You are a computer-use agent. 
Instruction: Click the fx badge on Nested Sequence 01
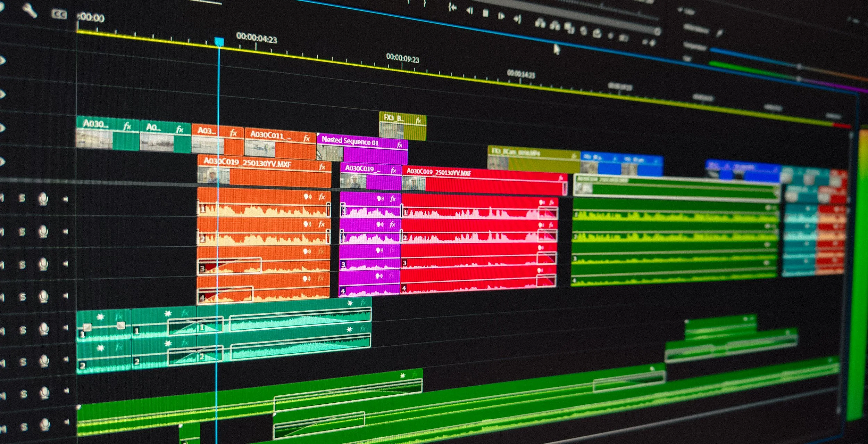399,145
